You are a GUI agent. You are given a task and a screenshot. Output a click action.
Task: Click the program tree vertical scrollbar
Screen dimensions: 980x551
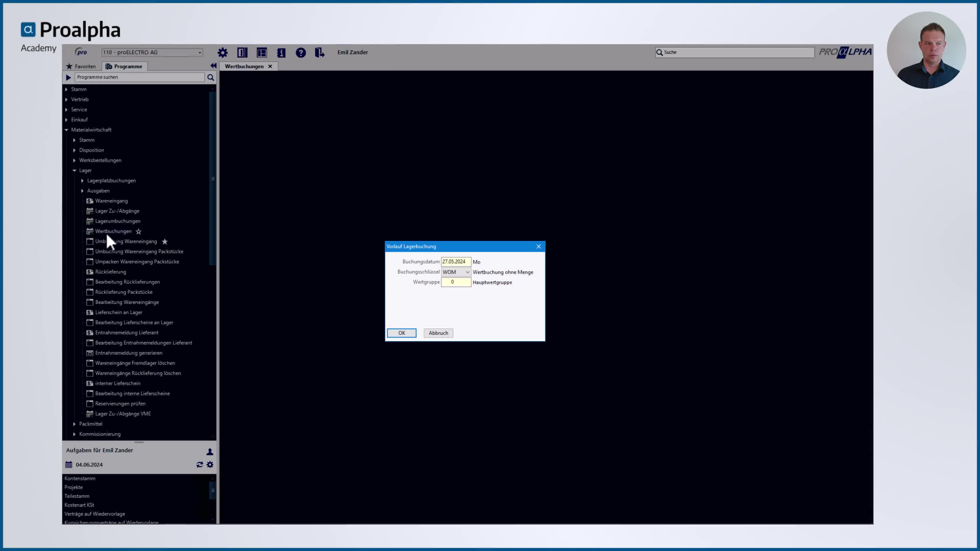[x=213, y=179]
